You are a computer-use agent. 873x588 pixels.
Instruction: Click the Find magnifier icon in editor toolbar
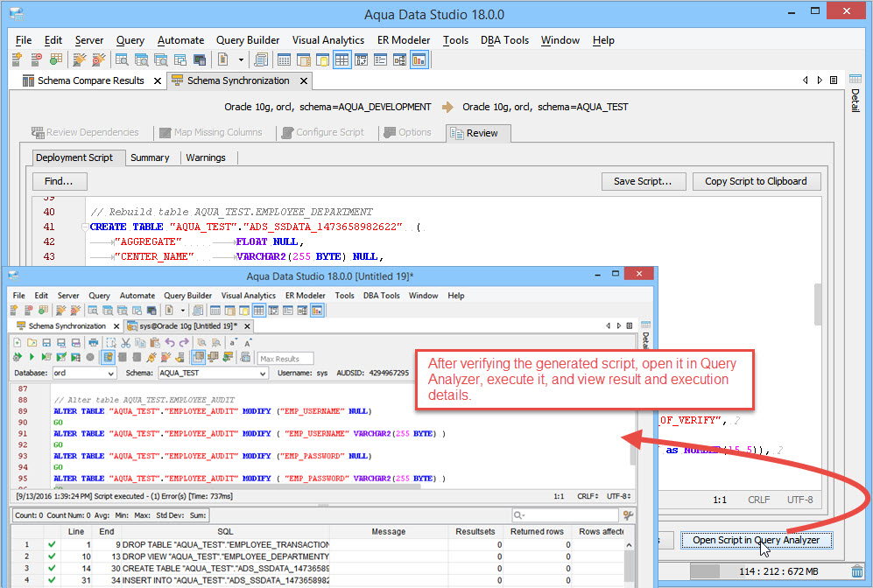pyautogui.click(x=201, y=343)
